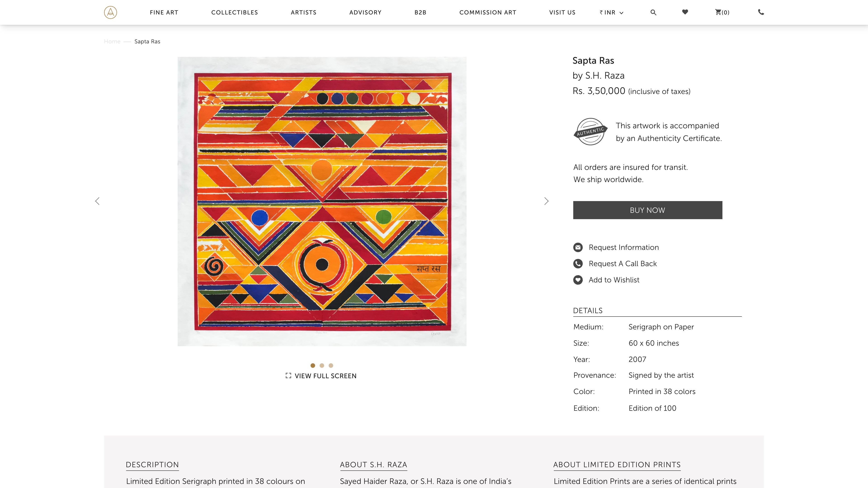
Task: Show the next artwork image arrow
Action: click(546, 201)
